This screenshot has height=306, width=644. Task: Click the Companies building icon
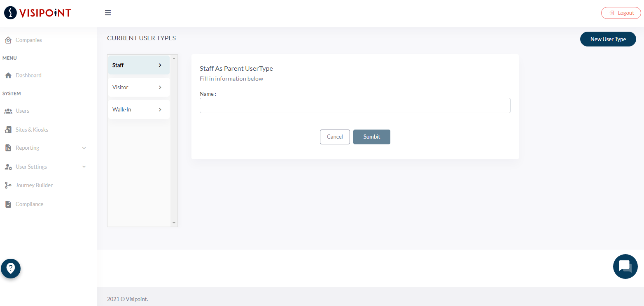[8, 40]
